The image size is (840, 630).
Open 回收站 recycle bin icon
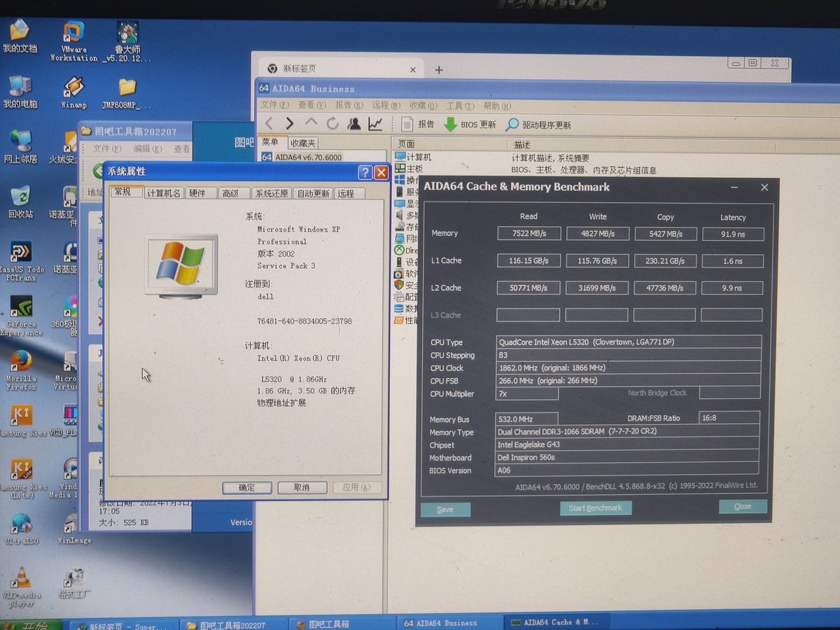20,202
